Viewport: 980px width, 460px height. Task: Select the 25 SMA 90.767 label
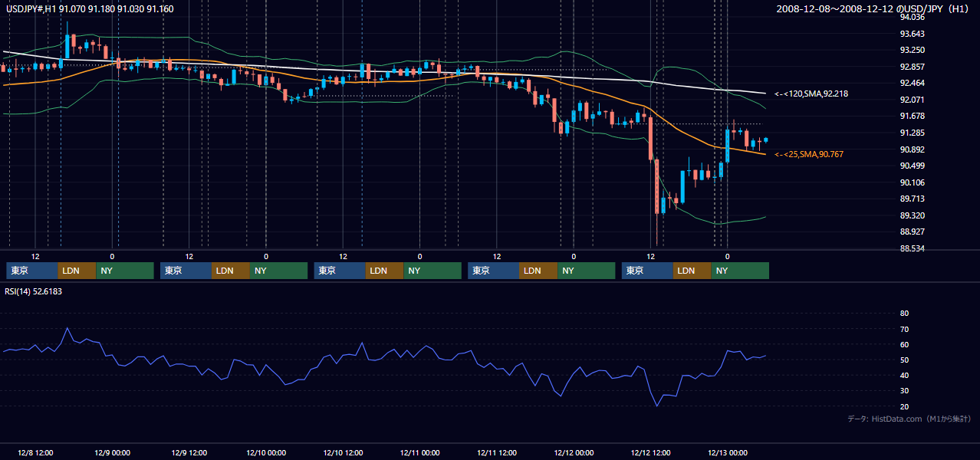[809, 154]
